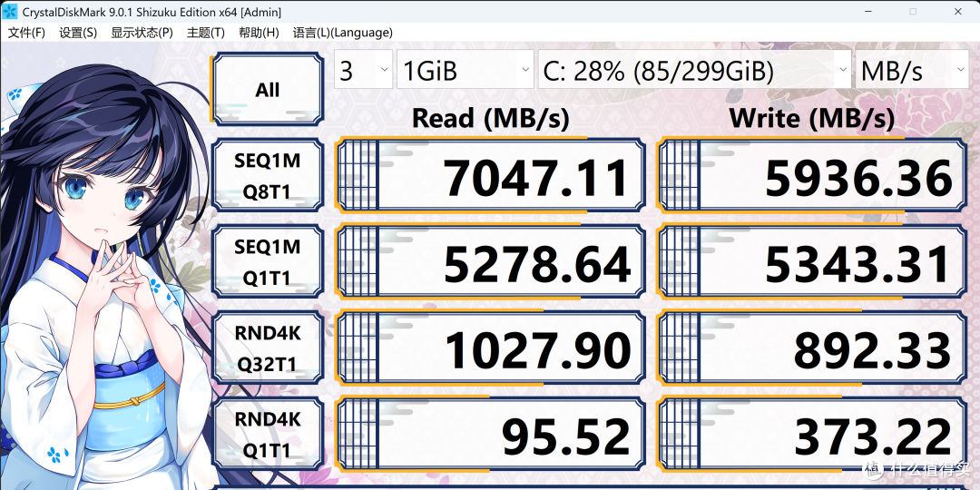This screenshot has height=490, width=980.
Task: Click the CrystalDiskMark app icon in title bar
Action: [10, 11]
